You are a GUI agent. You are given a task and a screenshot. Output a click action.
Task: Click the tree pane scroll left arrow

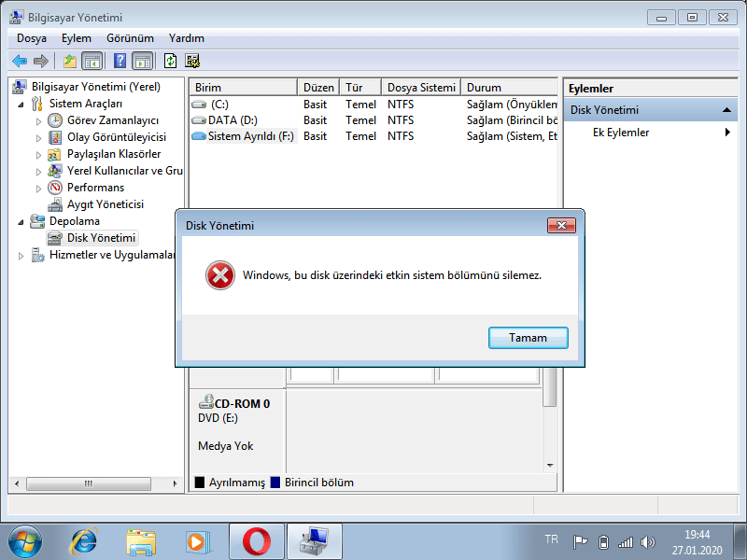point(17,483)
